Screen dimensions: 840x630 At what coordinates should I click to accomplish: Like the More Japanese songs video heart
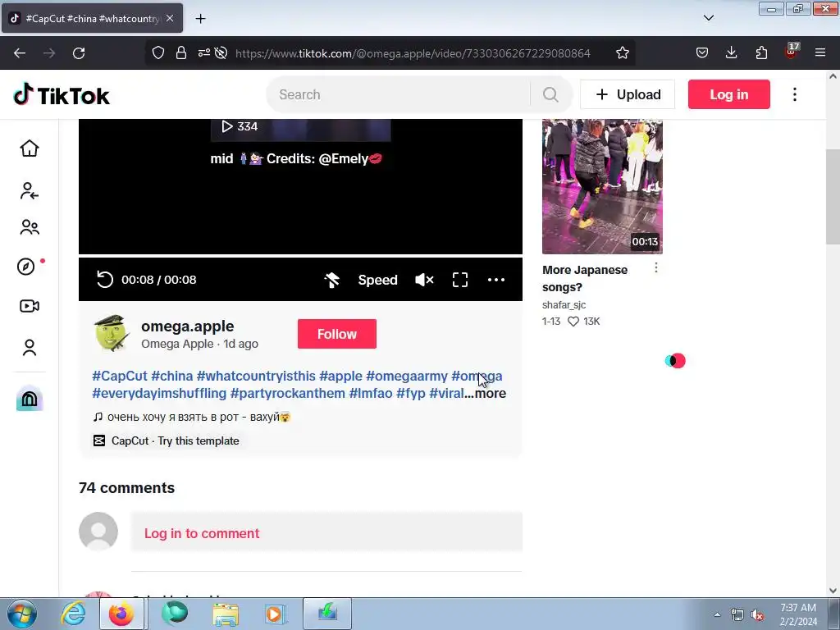pyautogui.click(x=573, y=322)
